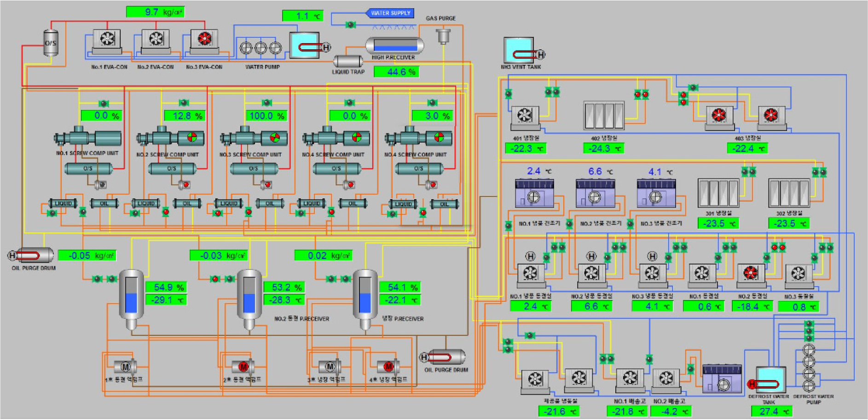Select the GAS PURGE unit icon
868x420 pixels.
443,35
